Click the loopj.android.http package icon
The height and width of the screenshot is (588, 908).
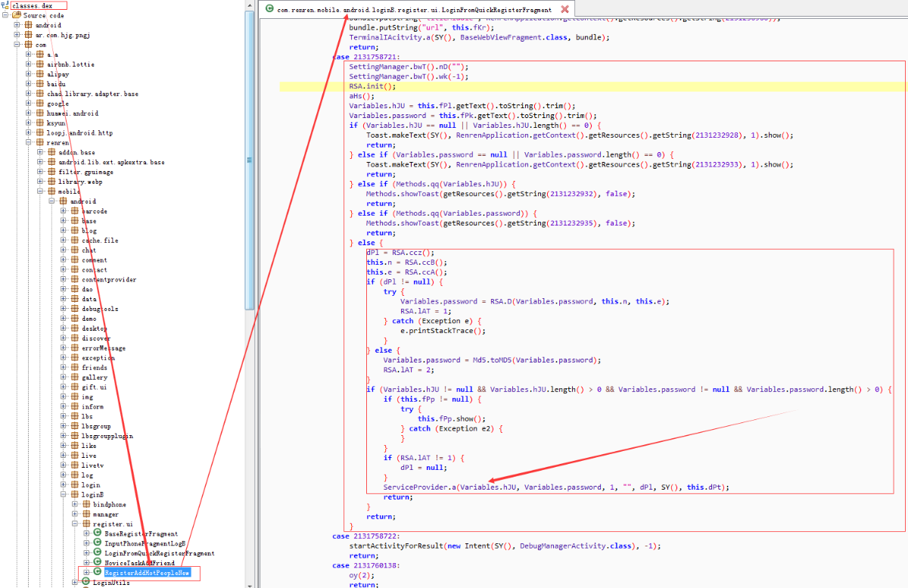[x=40, y=133]
